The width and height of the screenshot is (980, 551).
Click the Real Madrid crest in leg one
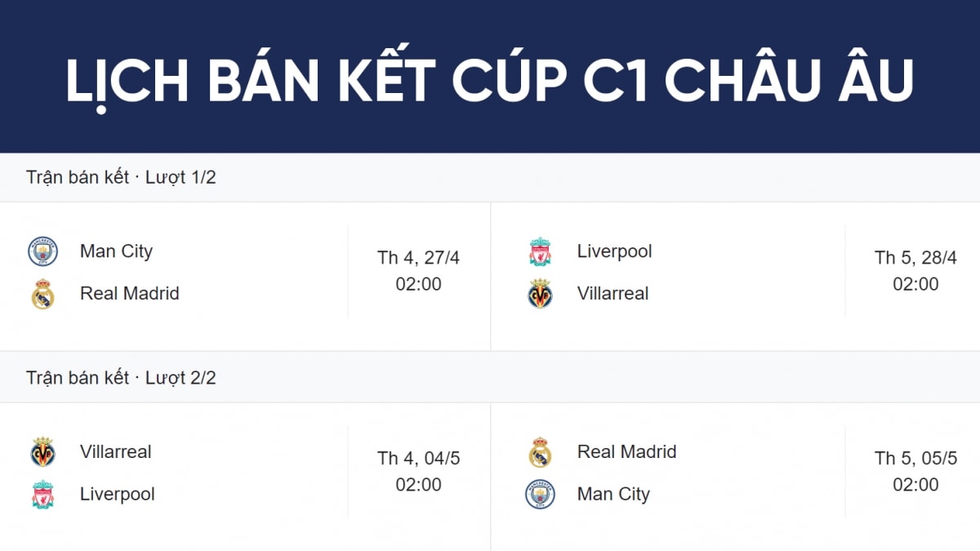tap(43, 294)
